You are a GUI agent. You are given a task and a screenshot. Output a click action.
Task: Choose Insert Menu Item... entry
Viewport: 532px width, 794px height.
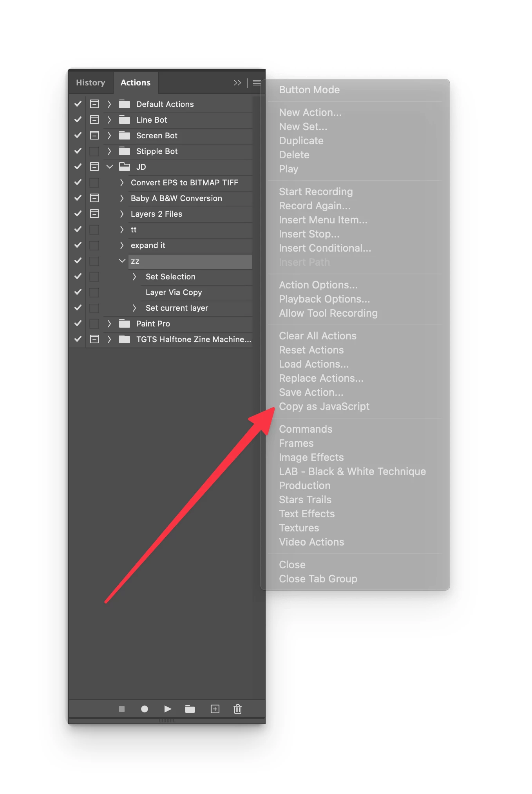(x=323, y=220)
